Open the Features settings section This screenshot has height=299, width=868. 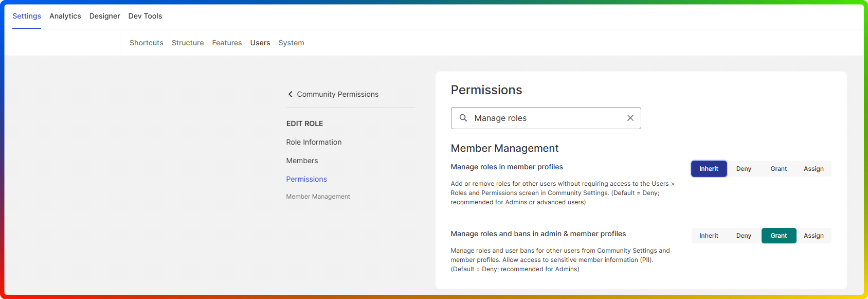(227, 43)
